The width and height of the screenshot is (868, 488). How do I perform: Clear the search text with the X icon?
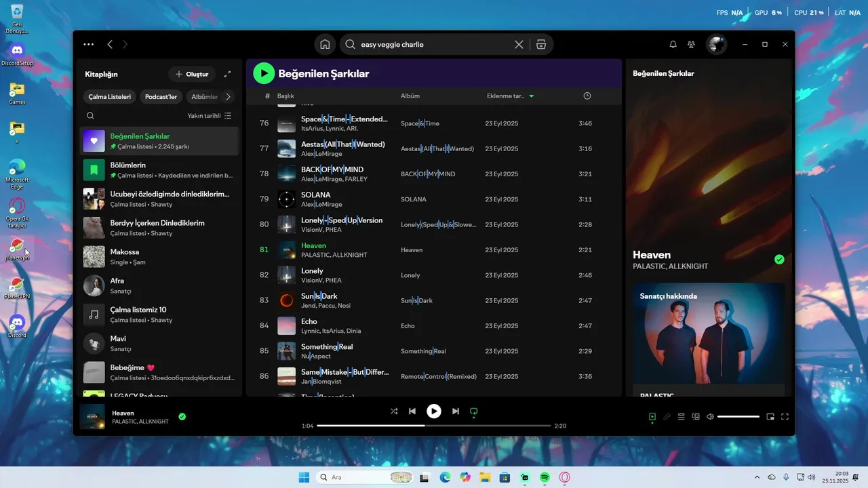pyautogui.click(x=519, y=45)
